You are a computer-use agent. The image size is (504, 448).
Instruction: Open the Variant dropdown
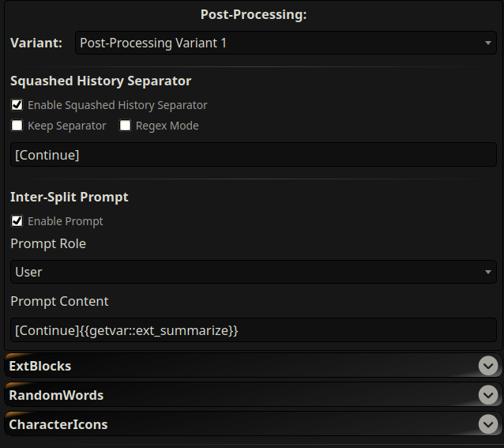coord(284,43)
